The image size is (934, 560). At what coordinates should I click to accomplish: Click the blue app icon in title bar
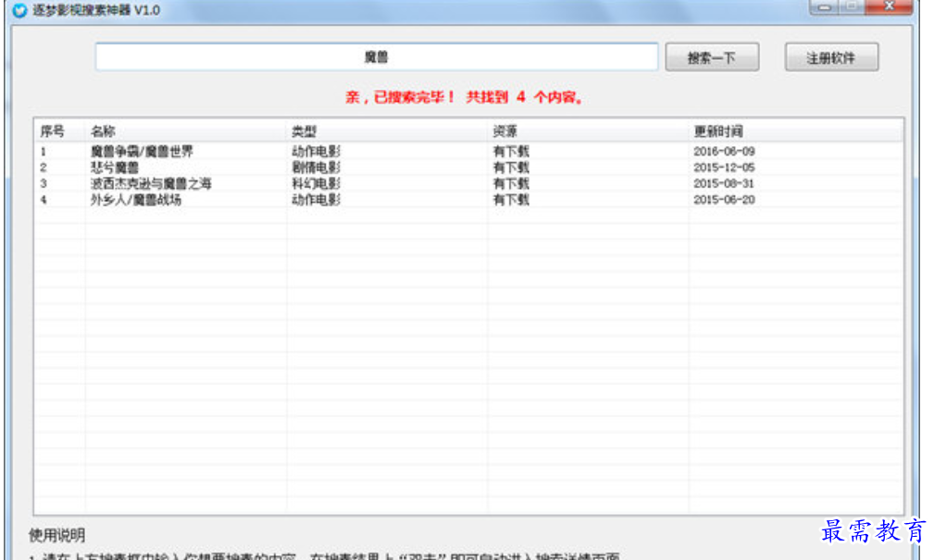coord(19,9)
